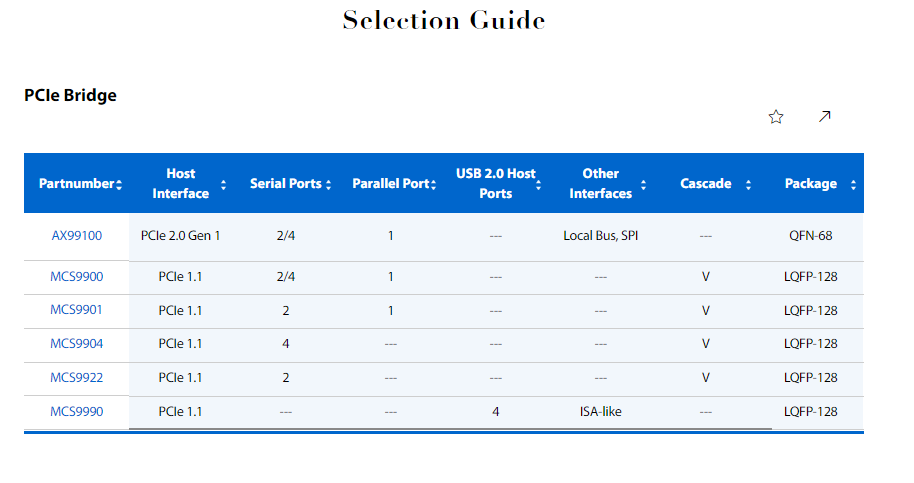Sort by Cascade column arrows
Image resolution: width=914 pixels, height=483 pixels.
pos(748,185)
